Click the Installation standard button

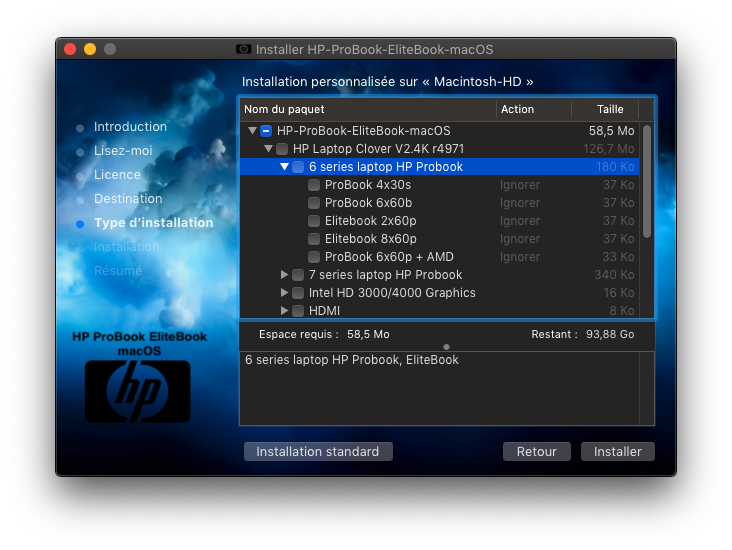click(318, 451)
